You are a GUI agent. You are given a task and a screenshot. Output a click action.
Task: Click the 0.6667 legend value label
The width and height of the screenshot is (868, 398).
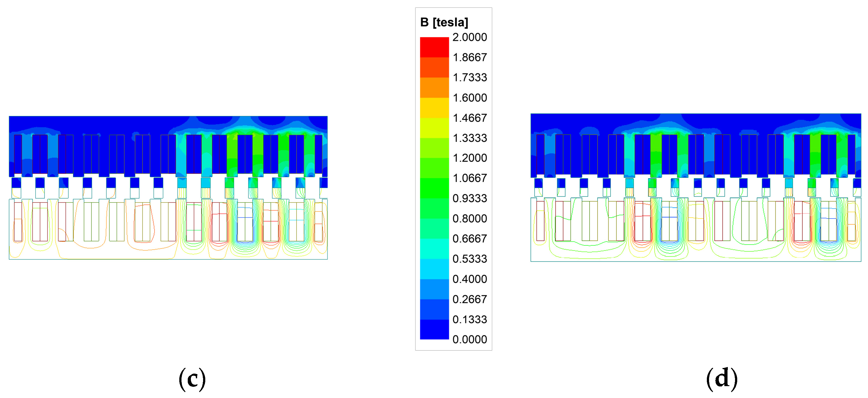click(x=469, y=239)
